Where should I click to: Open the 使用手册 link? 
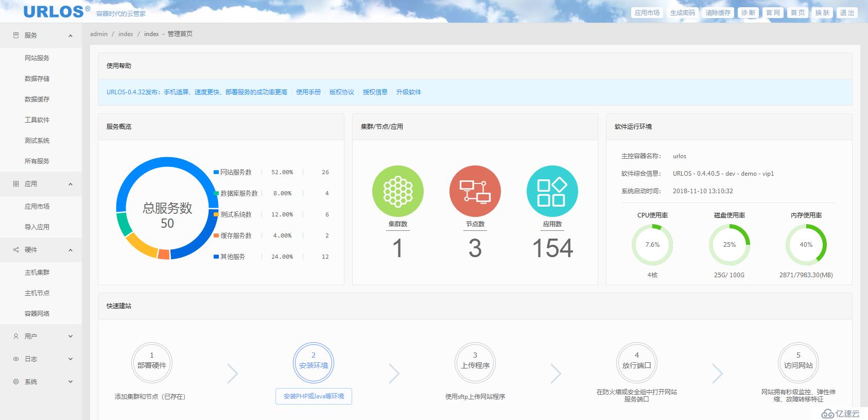click(x=308, y=92)
